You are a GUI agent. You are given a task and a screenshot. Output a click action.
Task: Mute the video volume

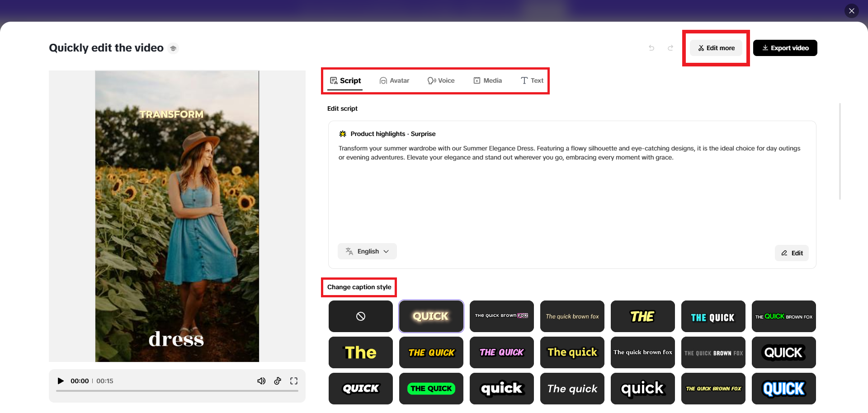(261, 381)
